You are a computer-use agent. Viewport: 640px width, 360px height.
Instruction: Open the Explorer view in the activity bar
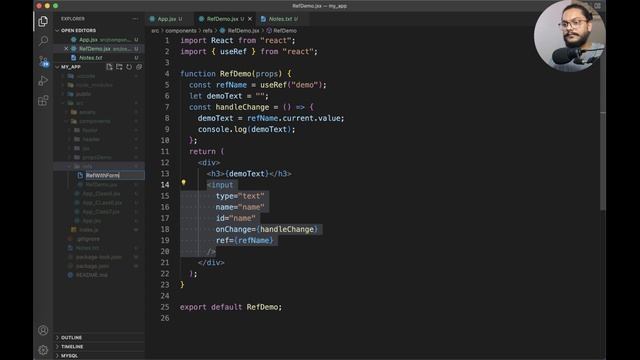click(43, 21)
